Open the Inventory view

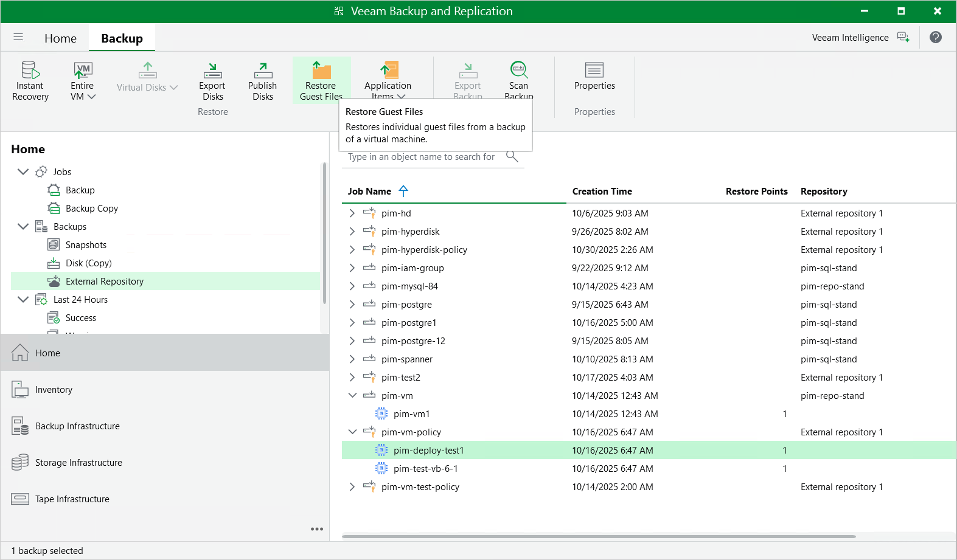[x=54, y=390]
